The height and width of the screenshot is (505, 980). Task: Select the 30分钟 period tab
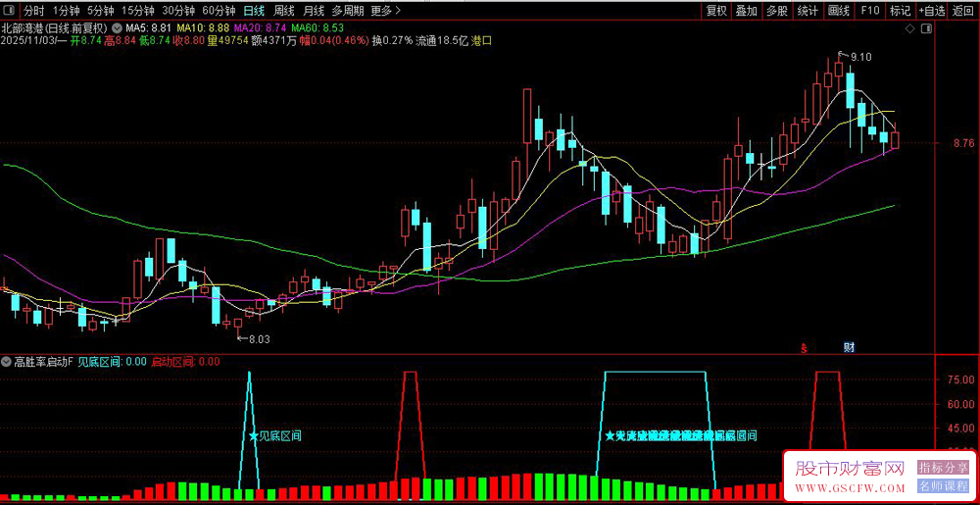point(177,11)
